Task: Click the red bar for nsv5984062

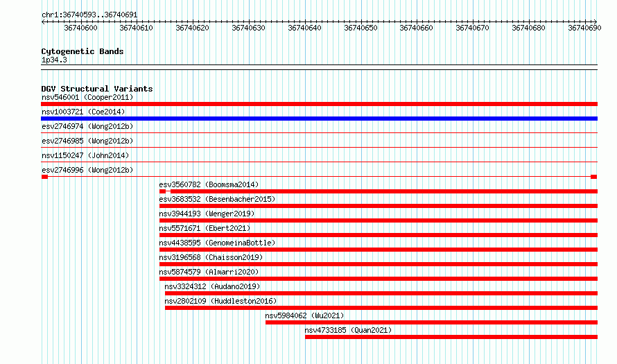Action: click(432, 322)
